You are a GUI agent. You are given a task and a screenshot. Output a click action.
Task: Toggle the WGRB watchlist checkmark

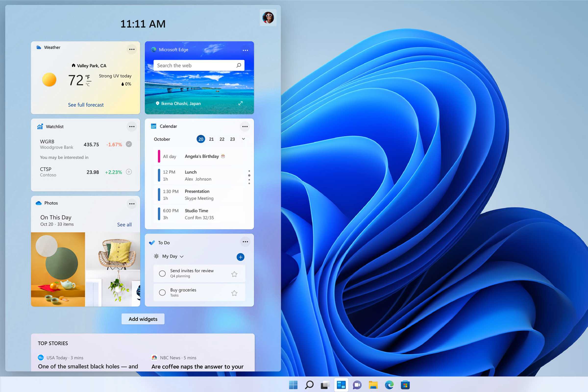129,144
